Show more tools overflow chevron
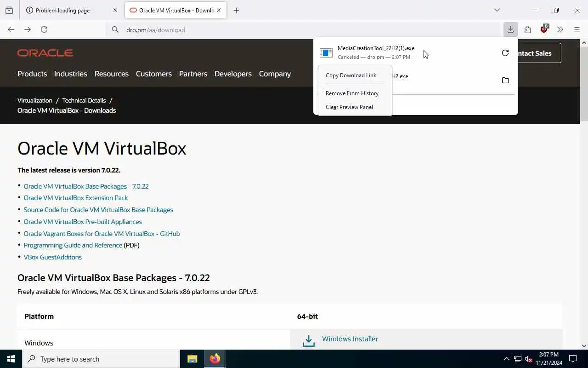Screen dimensions: 588x368 pos(560,29)
